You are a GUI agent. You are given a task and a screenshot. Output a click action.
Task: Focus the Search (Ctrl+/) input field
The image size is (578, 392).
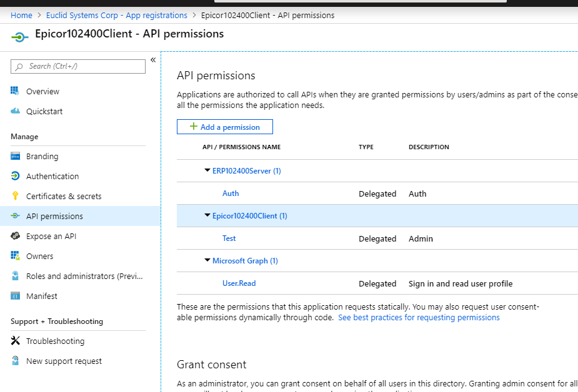[78, 66]
